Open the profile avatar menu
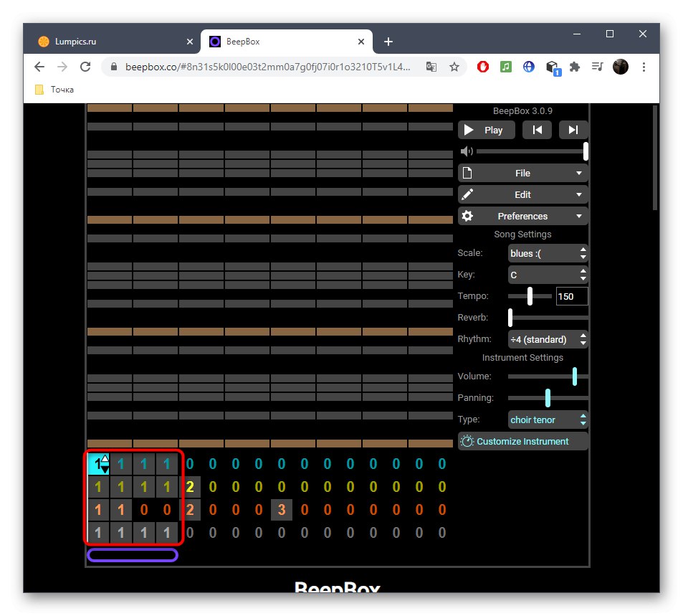The height and width of the screenshot is (616, 683). [621, 67]
